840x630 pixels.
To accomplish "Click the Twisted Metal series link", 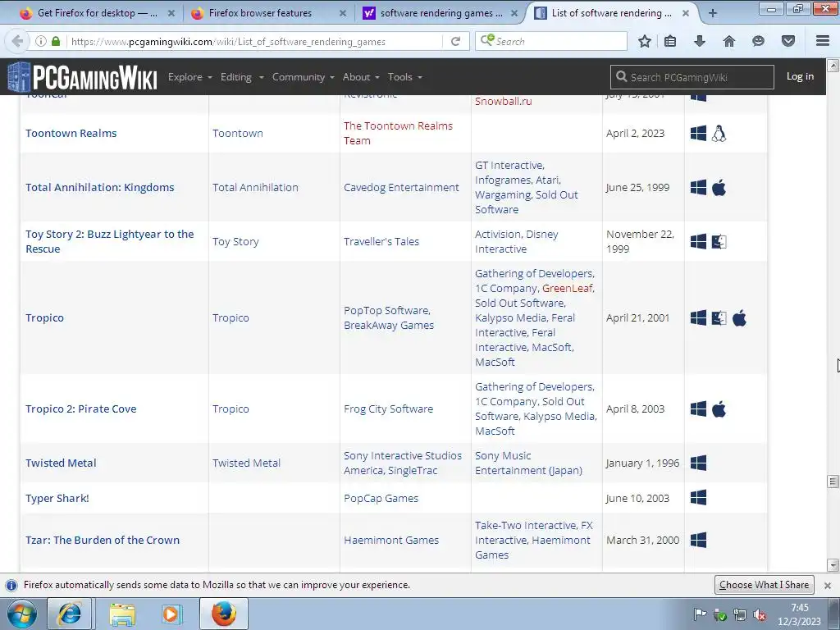I will [x=246, y=463].
